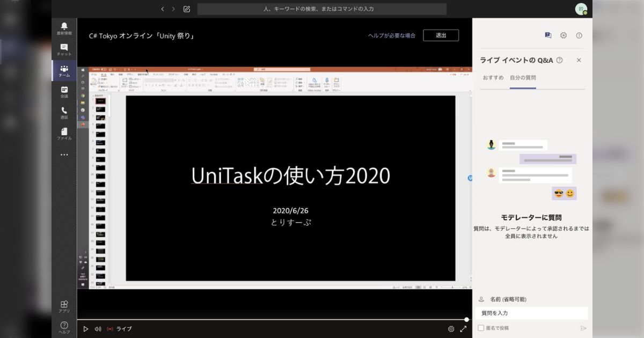The width and height of the screenshot is (644, 338).
Task: Click the 退出 button to leave the event
Action: [x=441, y=35]
